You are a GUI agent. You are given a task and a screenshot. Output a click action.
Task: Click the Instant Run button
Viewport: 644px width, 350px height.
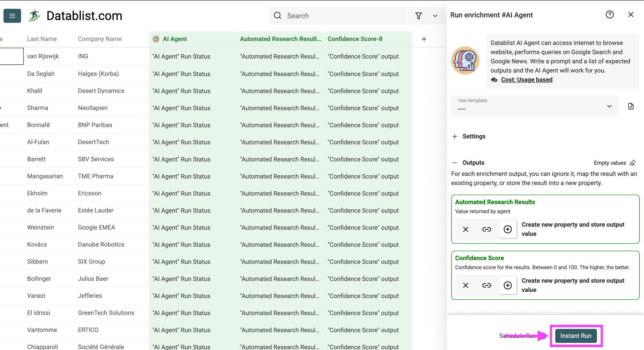(x=576, y=336)
